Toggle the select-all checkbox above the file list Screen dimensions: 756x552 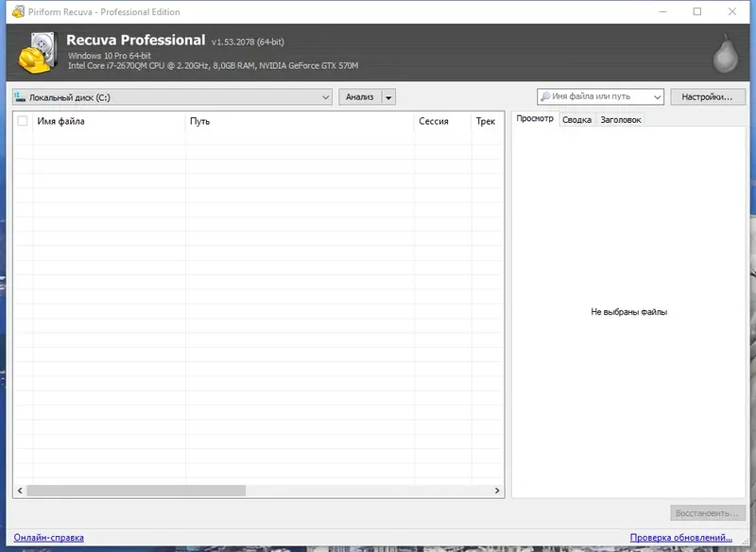(x=22, y=121)
